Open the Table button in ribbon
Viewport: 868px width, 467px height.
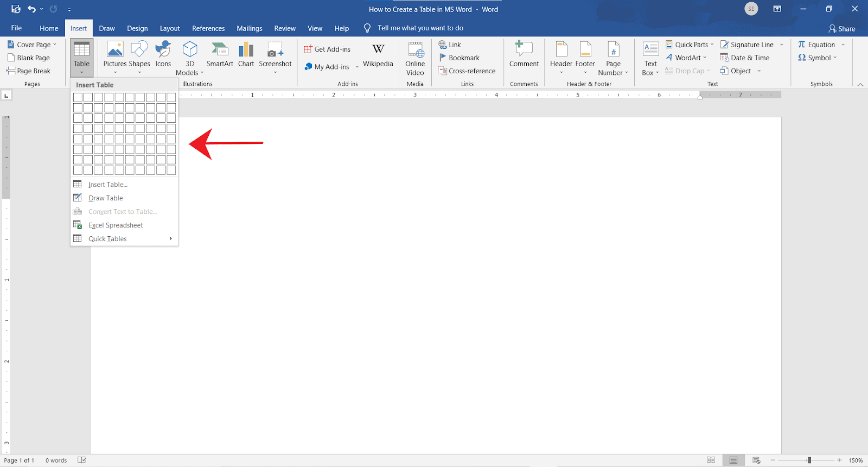click(82, 58)
